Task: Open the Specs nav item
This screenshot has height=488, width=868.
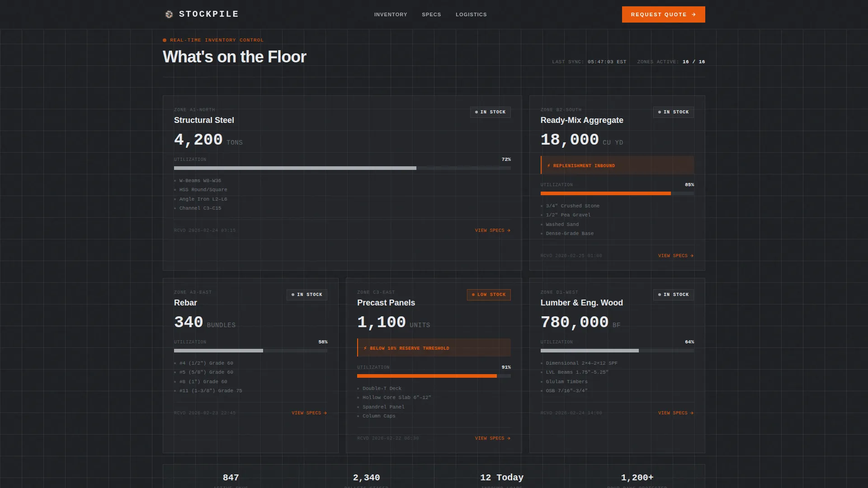Action: point(431,14)
